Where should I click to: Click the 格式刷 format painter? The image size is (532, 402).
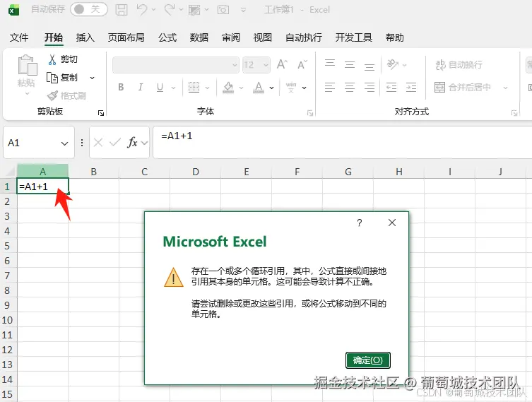(66, 95)
